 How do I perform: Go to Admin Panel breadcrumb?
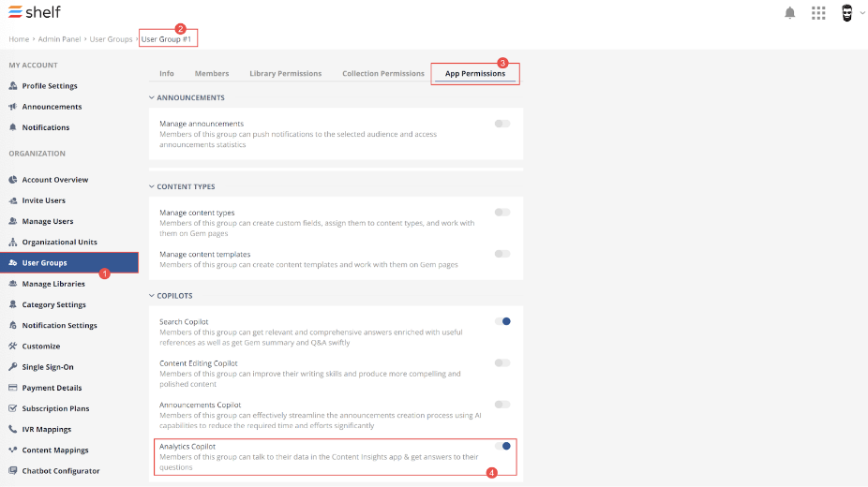(59, 39)
